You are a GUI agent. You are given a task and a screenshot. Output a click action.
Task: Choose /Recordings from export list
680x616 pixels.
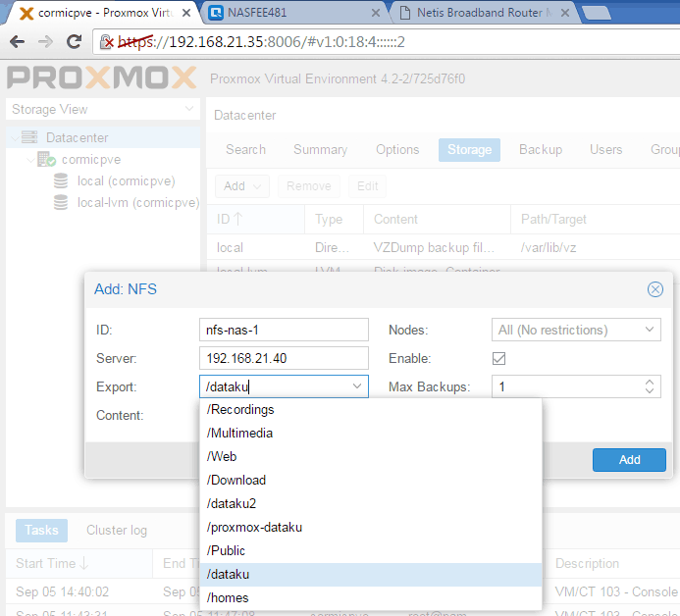pyautogui.click(x=371, y=410)
